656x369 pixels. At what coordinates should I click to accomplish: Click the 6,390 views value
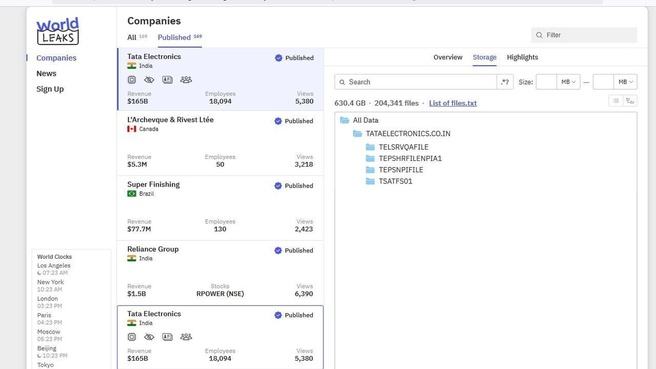tap(304, 294)
